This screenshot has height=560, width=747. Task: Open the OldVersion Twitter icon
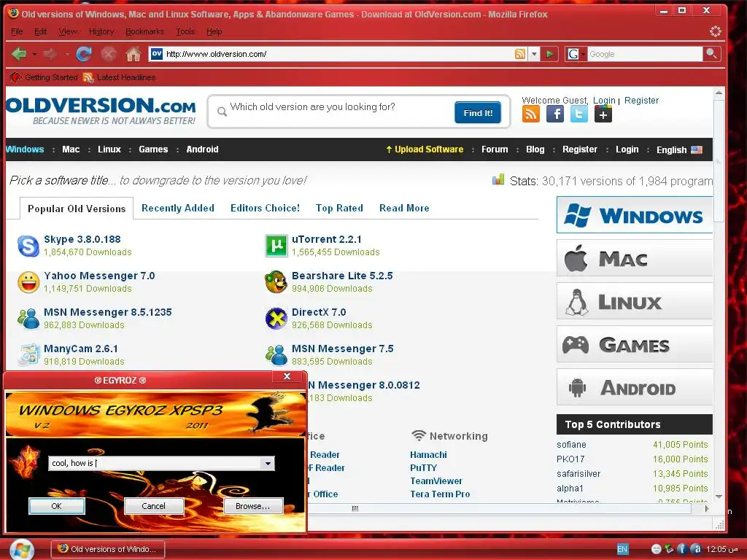coord(578,114)
